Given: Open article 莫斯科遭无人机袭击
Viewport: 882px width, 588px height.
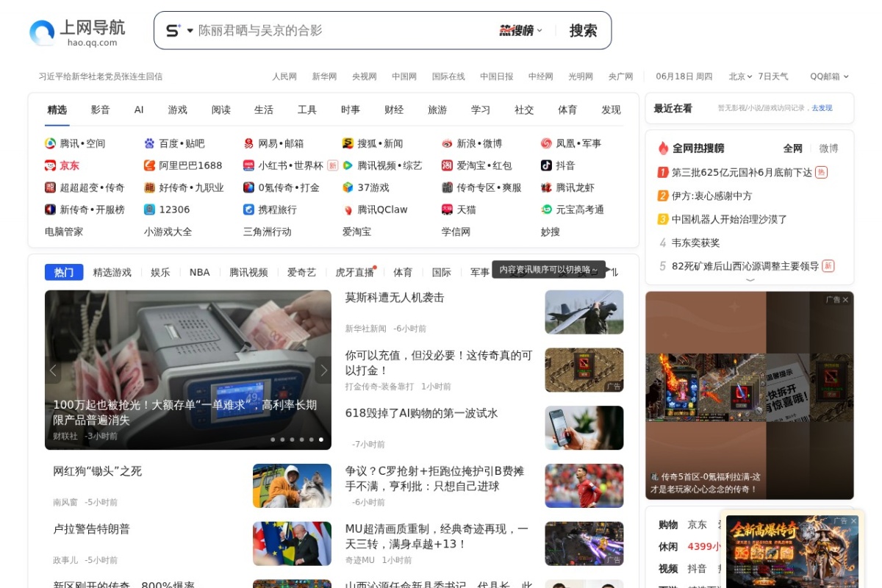Looking at the screenshot, I should [395, 298].
